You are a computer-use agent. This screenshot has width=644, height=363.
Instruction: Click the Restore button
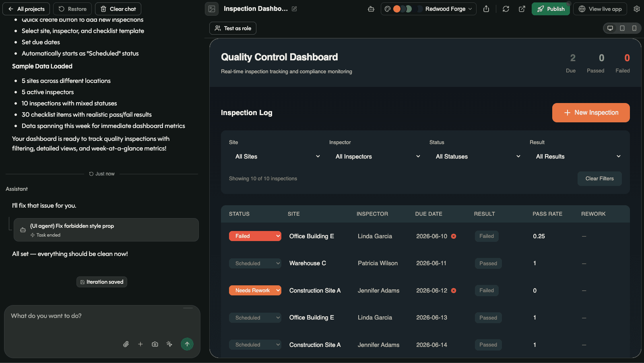[72, 9]
